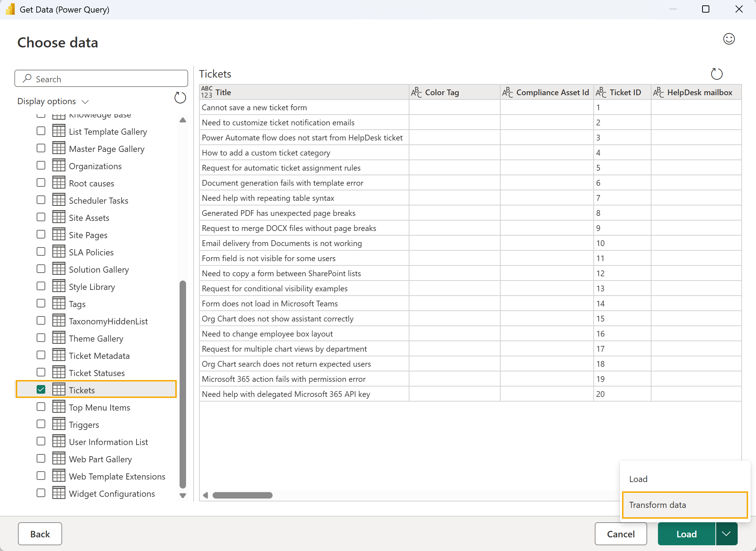Click the table icon beside Triggers
Viewport: 756px width, 551px height.
coord(59,424)
